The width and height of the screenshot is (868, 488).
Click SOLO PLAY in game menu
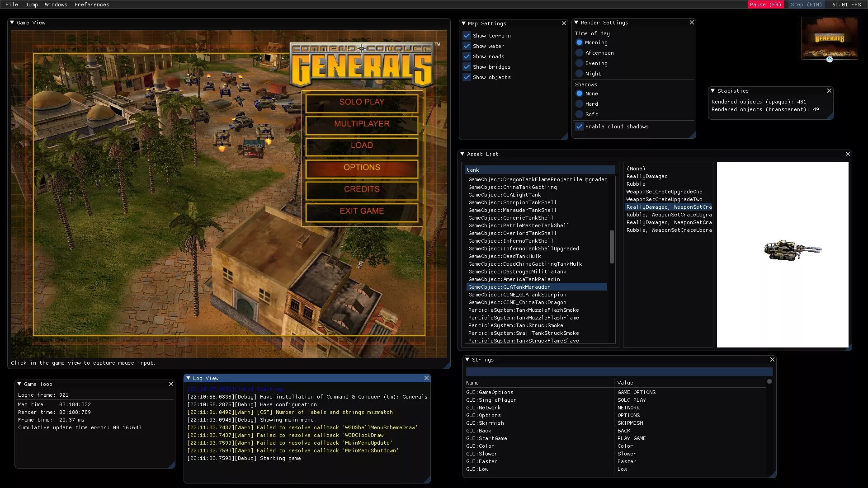[x=362, y=103]
